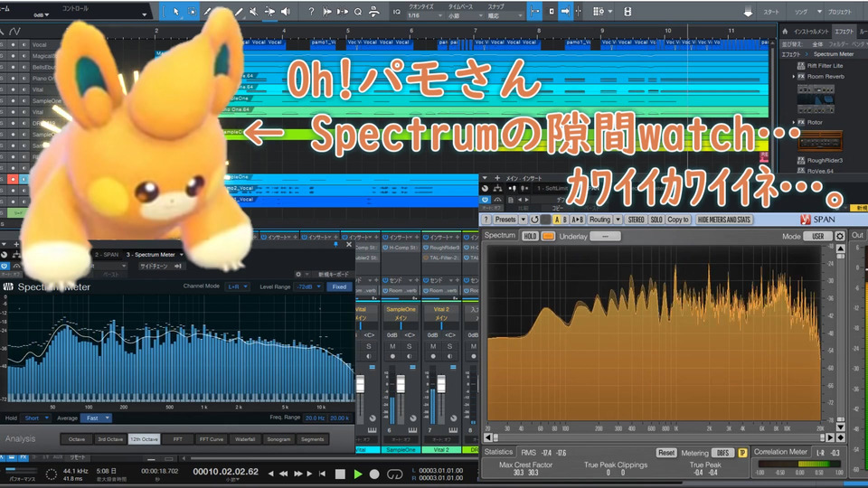Select the Bend tool in toolbar

pyautogui.click(x=269, y=12)
